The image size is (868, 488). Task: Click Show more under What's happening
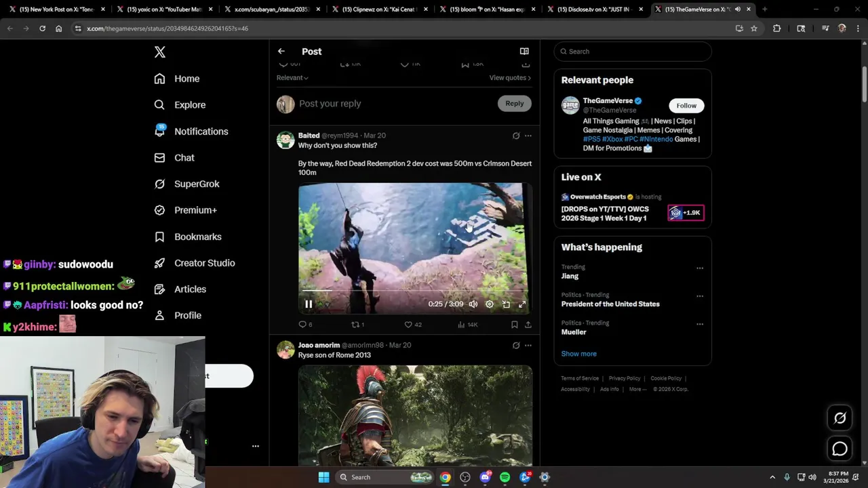578,354
